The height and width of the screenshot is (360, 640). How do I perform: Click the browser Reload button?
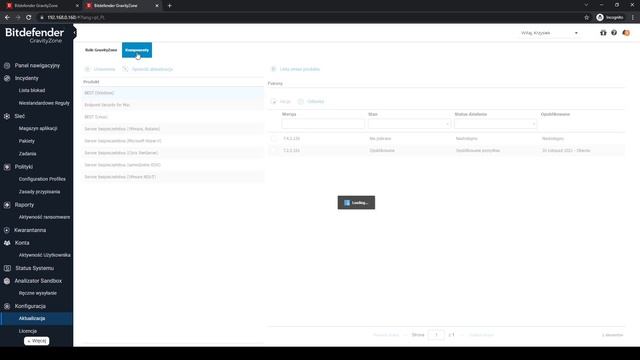29,17
